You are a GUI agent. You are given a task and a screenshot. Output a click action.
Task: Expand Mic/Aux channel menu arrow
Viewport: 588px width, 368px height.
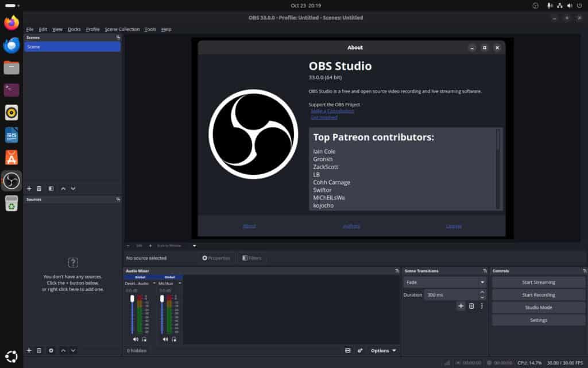click(180, 283)
